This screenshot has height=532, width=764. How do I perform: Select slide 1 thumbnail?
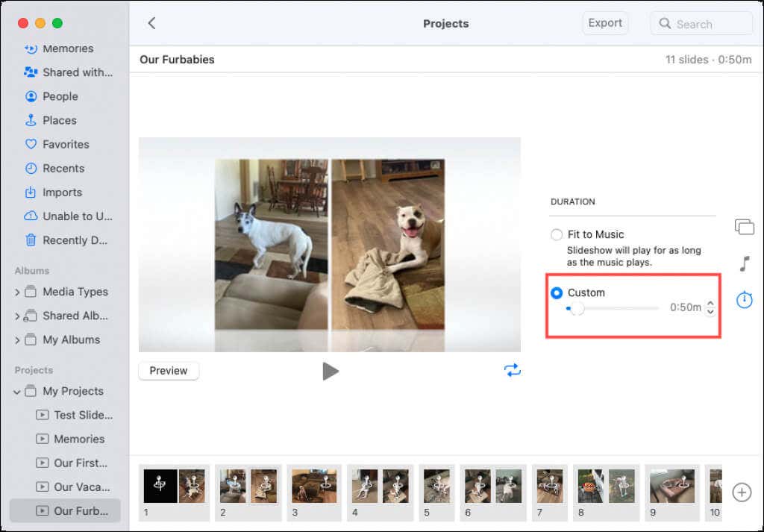(x=175, y=492)
